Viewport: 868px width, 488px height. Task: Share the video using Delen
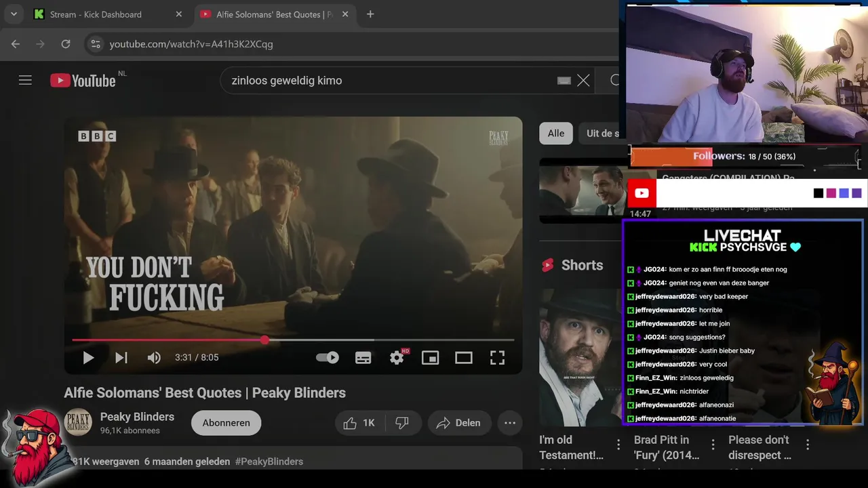point(459,423)
